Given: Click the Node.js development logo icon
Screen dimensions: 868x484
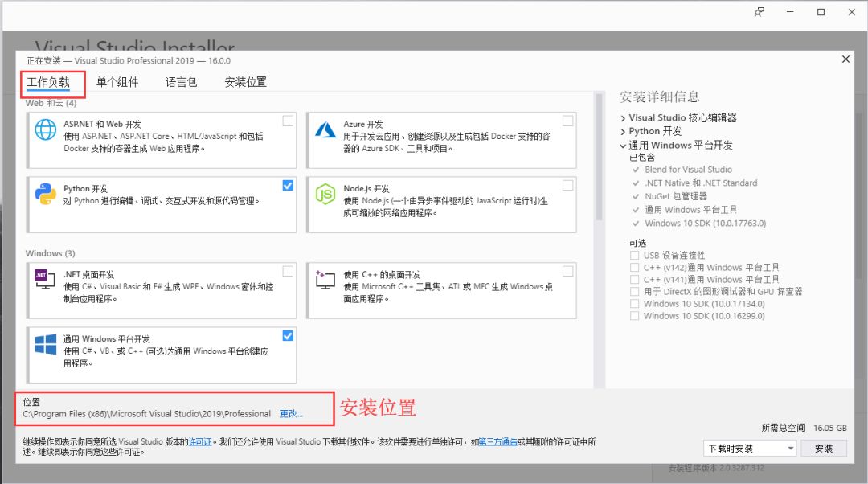Looking at the screenshot, I should tap(325, 194).
